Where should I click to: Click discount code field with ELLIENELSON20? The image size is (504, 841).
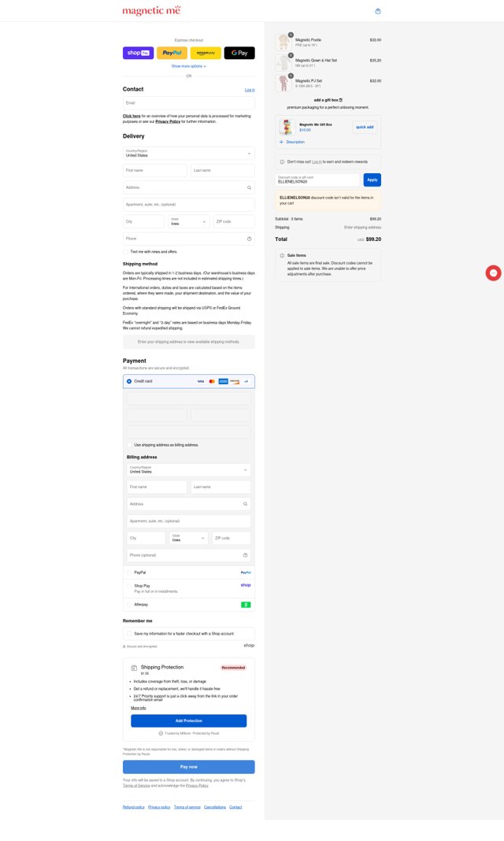(317, 180)
